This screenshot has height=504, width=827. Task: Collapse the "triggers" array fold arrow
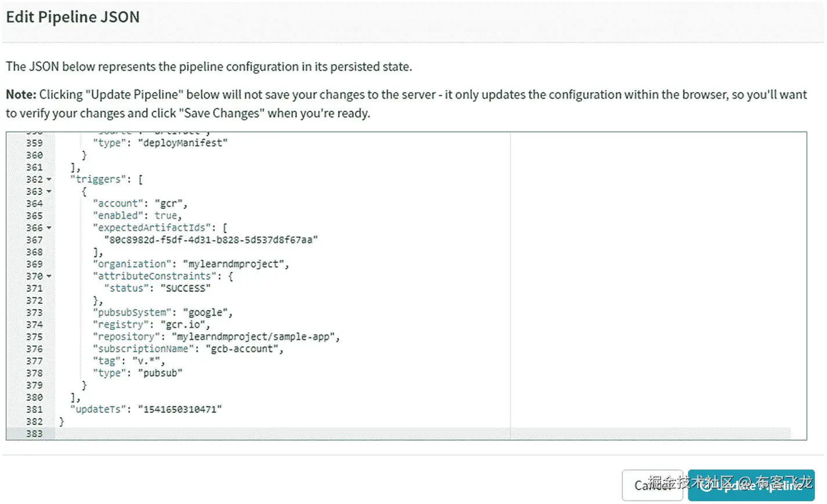[49, 180]
